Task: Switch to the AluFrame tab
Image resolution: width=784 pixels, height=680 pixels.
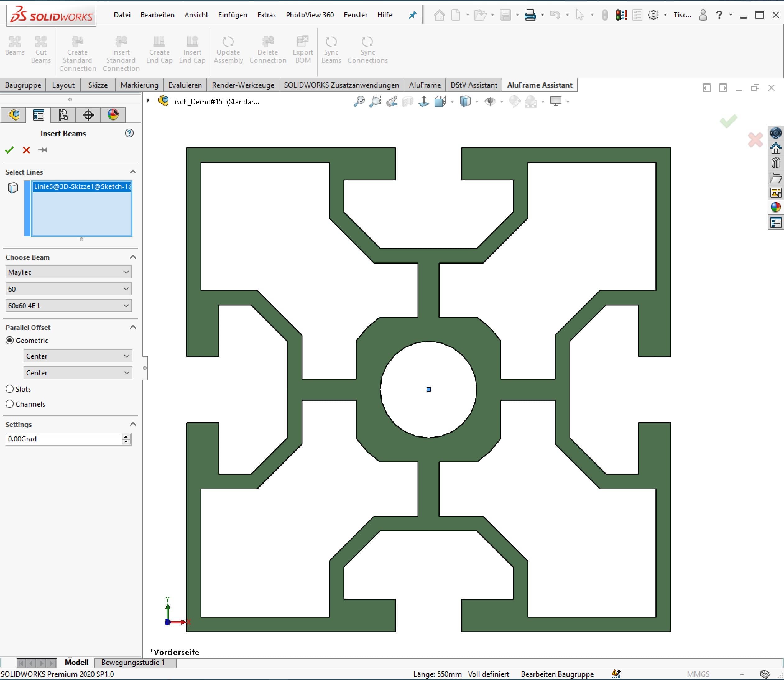Action: (x=424, y=85)
